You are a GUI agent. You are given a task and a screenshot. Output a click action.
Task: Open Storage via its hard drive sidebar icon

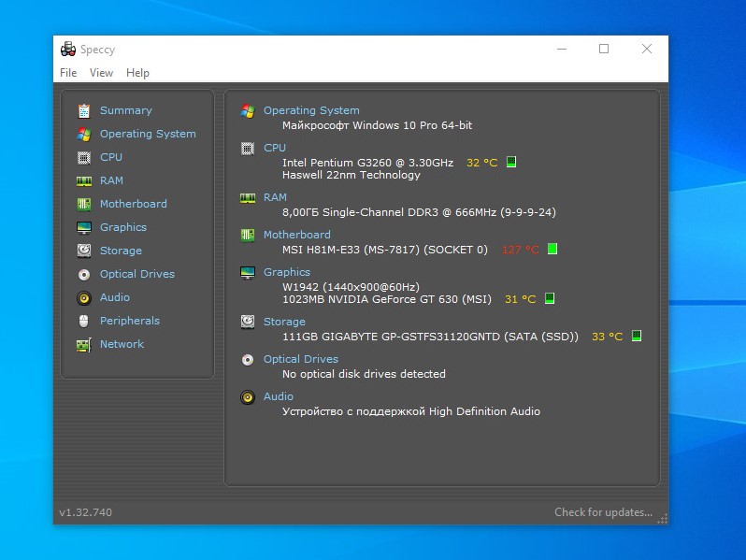[84, 251]
